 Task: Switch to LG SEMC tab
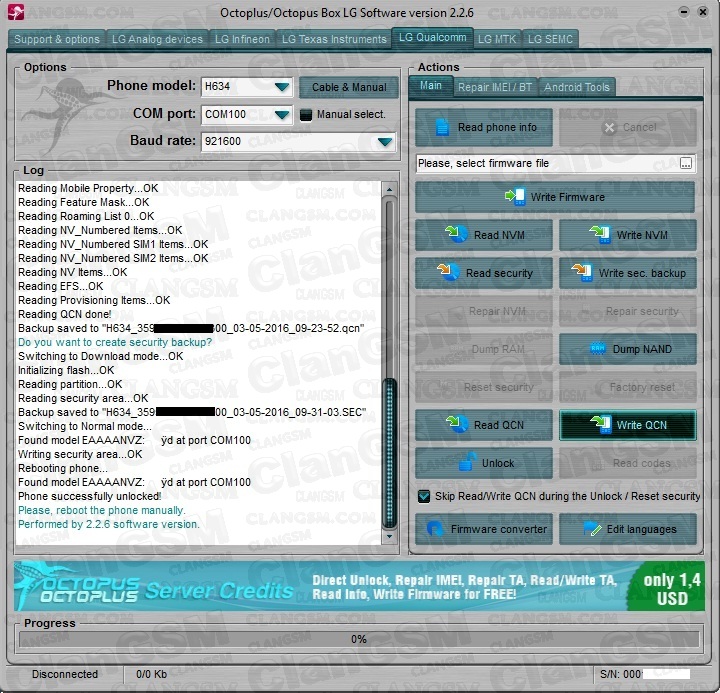(x=550, y=39)
